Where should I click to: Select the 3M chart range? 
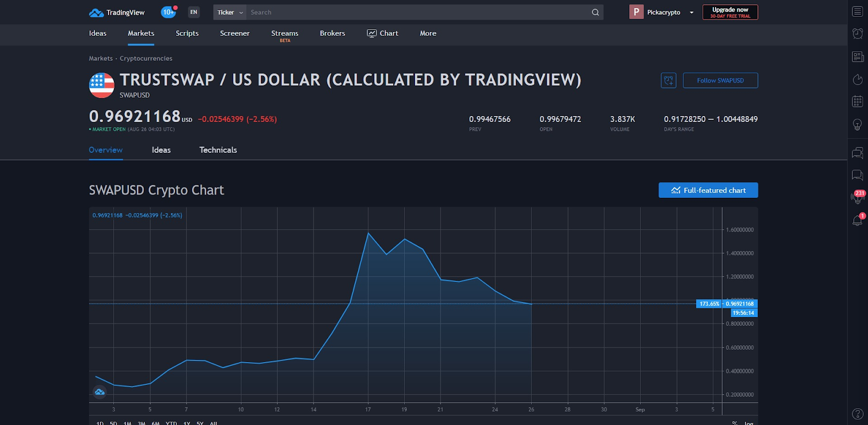142,423
